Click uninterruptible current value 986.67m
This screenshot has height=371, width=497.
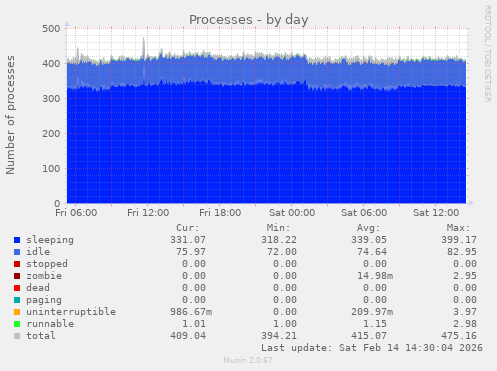click(x=191, y=312)
